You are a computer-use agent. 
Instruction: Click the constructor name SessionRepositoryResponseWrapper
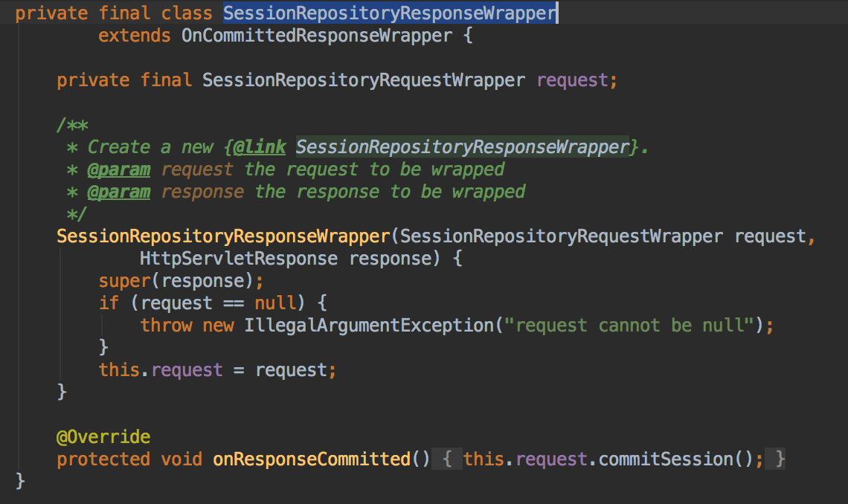[223, 236]
